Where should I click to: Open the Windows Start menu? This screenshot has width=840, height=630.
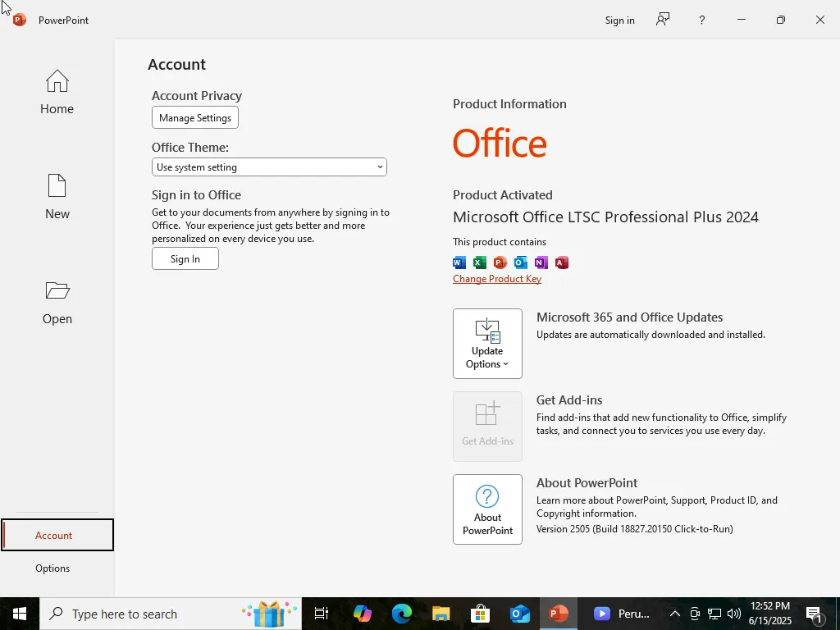[20, 614]
